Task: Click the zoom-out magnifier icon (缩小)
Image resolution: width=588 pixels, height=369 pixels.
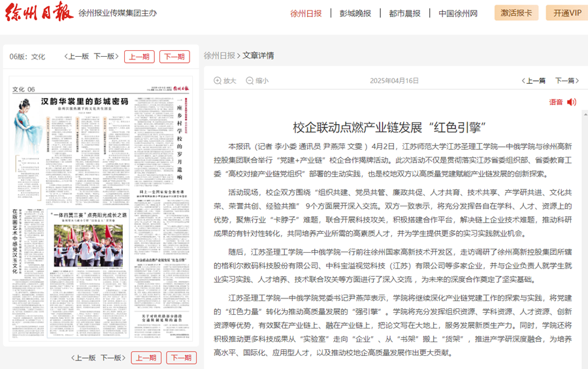Action: point(250,81)
